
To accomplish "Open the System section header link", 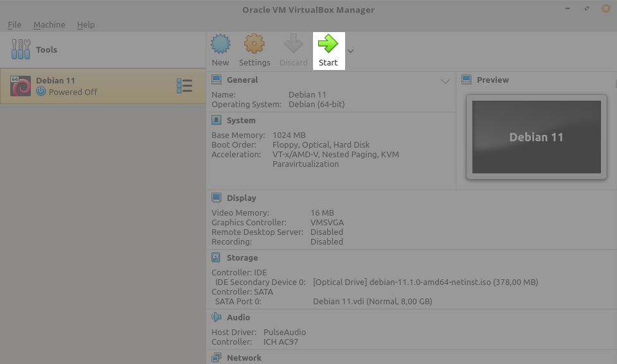I will coord(241,120).
